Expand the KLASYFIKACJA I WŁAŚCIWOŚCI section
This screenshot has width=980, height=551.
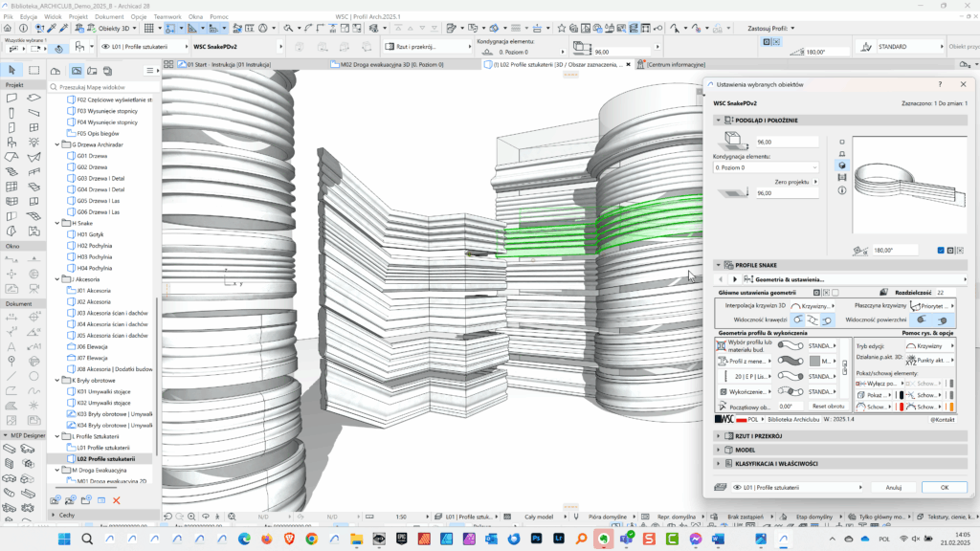coord(775,463)
